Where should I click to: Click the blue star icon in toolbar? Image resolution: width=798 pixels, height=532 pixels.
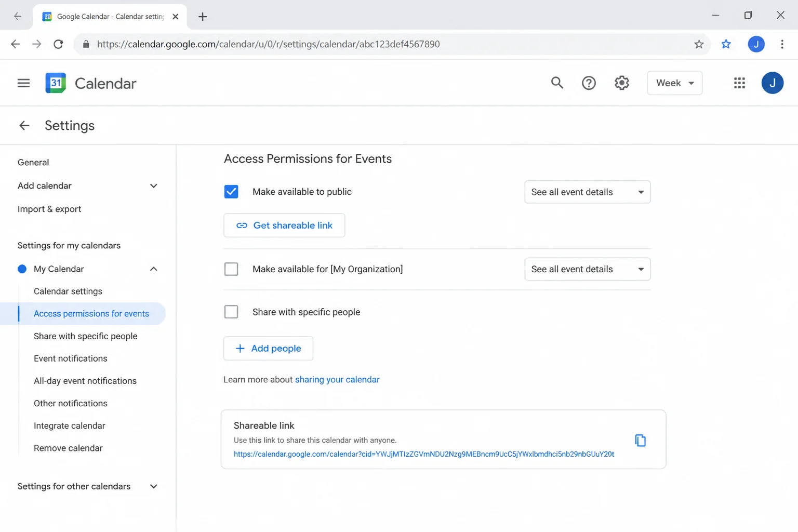pyautogui.click(x=726, y=44)
